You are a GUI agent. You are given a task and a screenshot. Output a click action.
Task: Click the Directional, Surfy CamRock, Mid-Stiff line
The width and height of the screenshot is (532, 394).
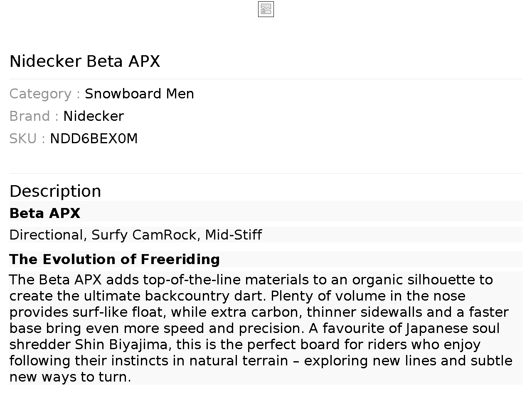tap(135, 235)
